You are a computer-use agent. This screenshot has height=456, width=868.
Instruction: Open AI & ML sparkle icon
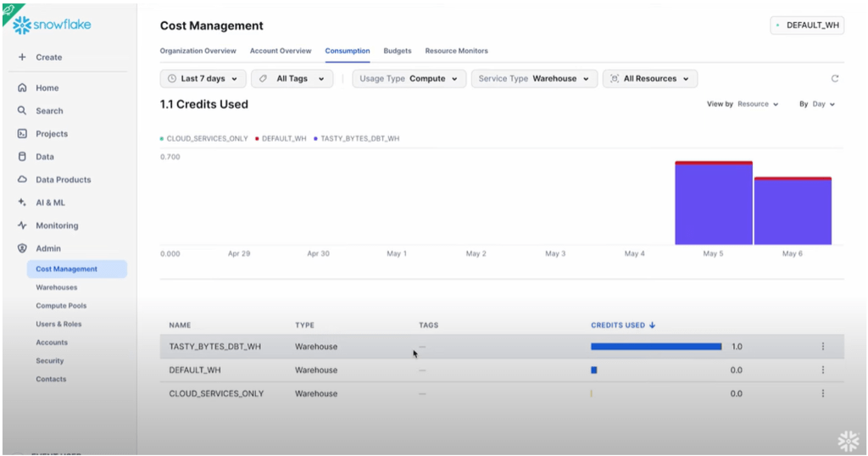(x=22, y=203)
